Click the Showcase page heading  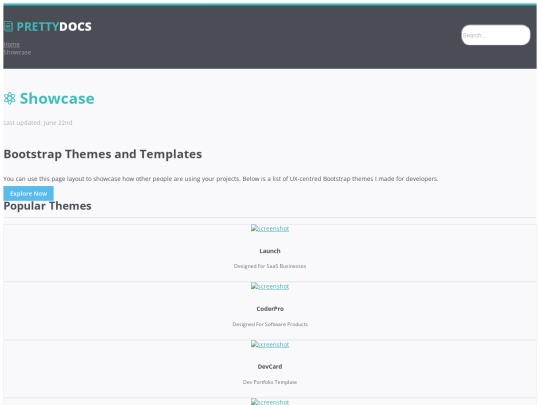(x=57, y=98)
